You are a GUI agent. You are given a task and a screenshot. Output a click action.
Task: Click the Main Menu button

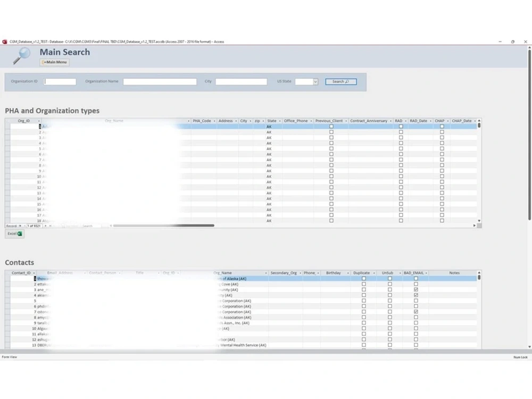click(x=53, y=62)
